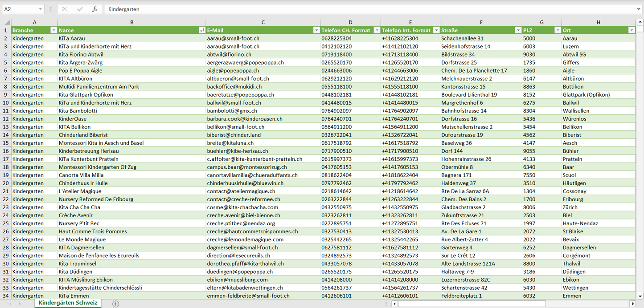
Task: Open the Ort column filter dropdown
Action: coord(631,30)
